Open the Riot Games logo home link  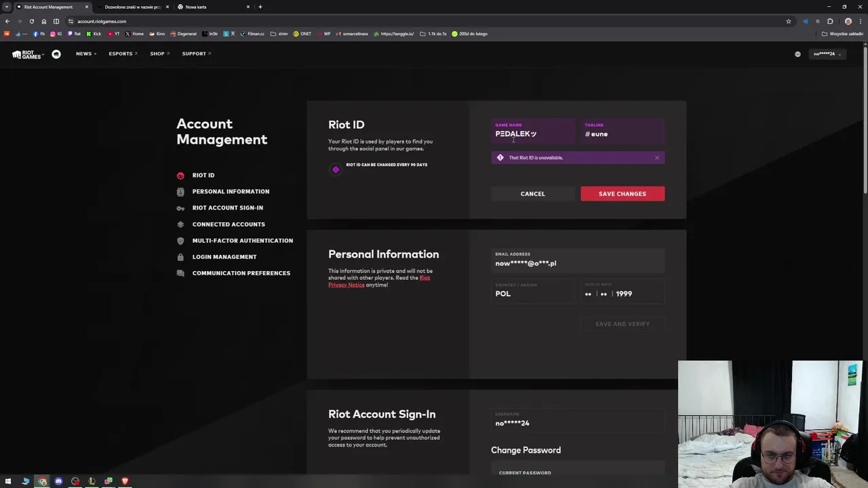pyautogui.click(x=27, y=54)
